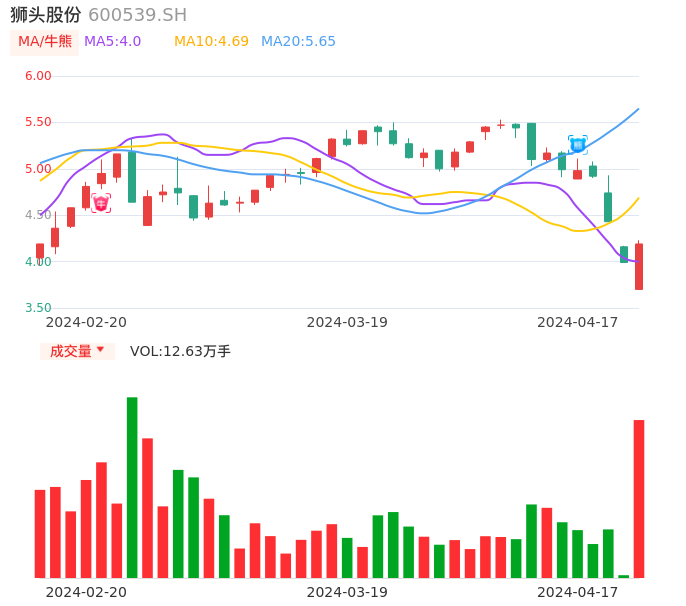Click the 600539.SH stock code
The height and width of the screenshot is (606, 686).
click(x=137, y=15)
